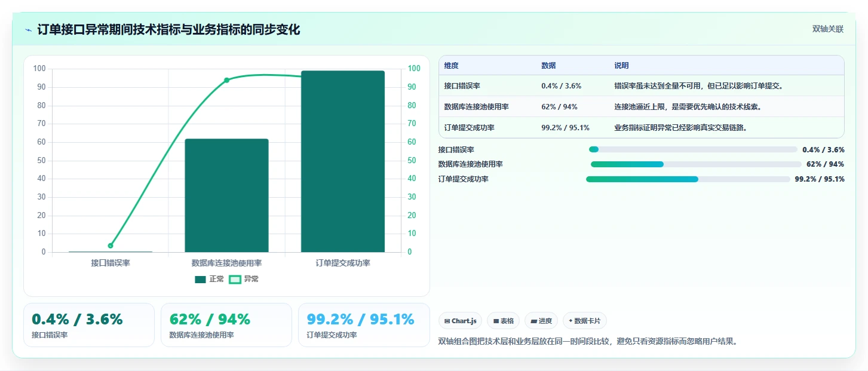
Task: Click the diamond icon in 数据卡片 tag
Action: click(571, 321)
